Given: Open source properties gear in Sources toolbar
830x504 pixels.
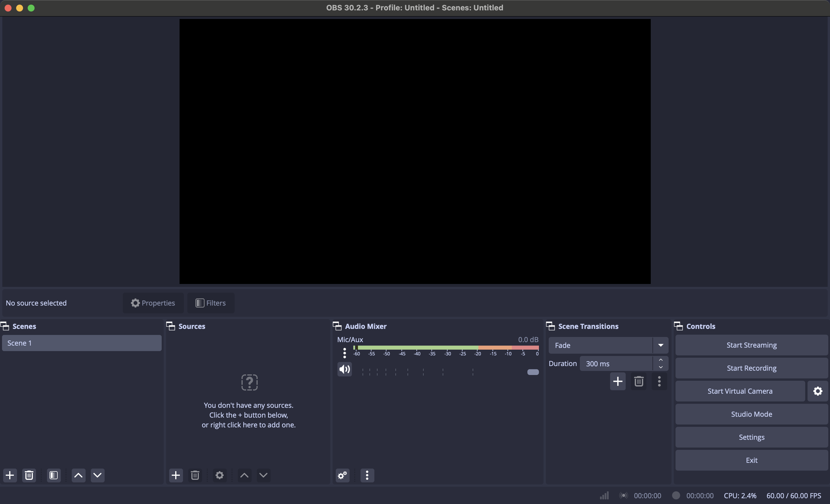Looking at the screenshot, I should pos(219,475).
